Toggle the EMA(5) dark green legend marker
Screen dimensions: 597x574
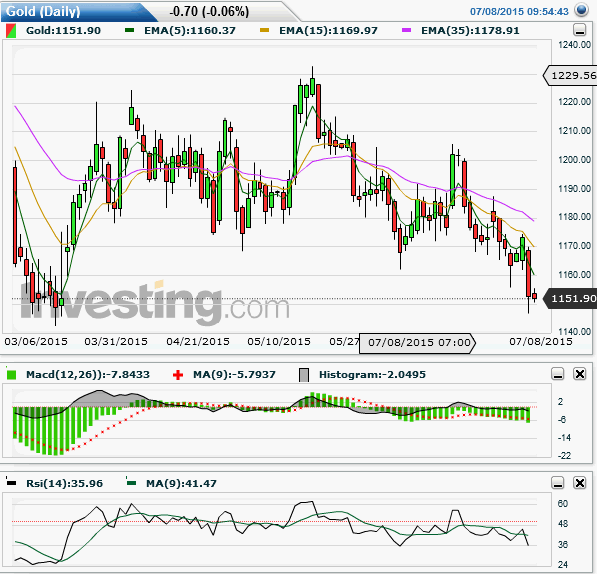click(129, 30)
